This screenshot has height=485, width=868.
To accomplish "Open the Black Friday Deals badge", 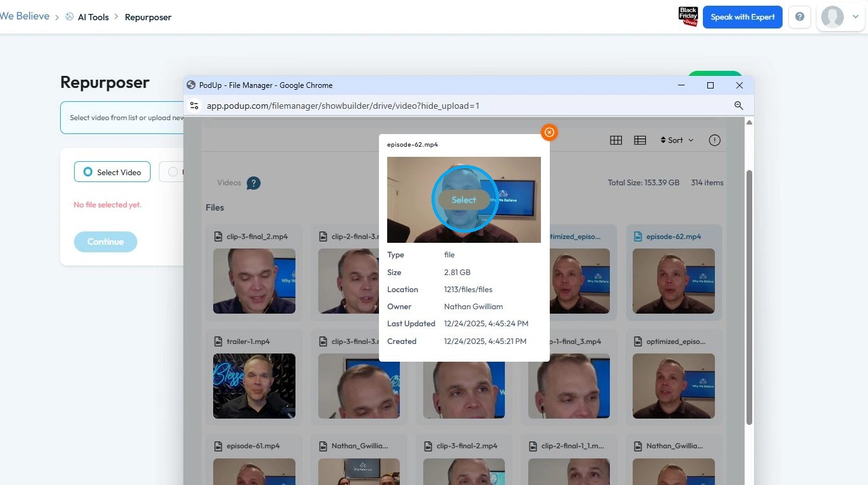I will click(x=688, y=17).
